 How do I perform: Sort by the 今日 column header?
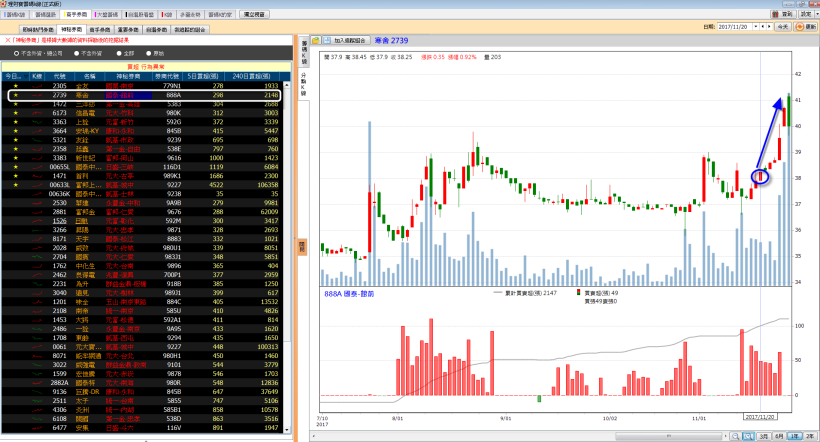pos(14,76)
